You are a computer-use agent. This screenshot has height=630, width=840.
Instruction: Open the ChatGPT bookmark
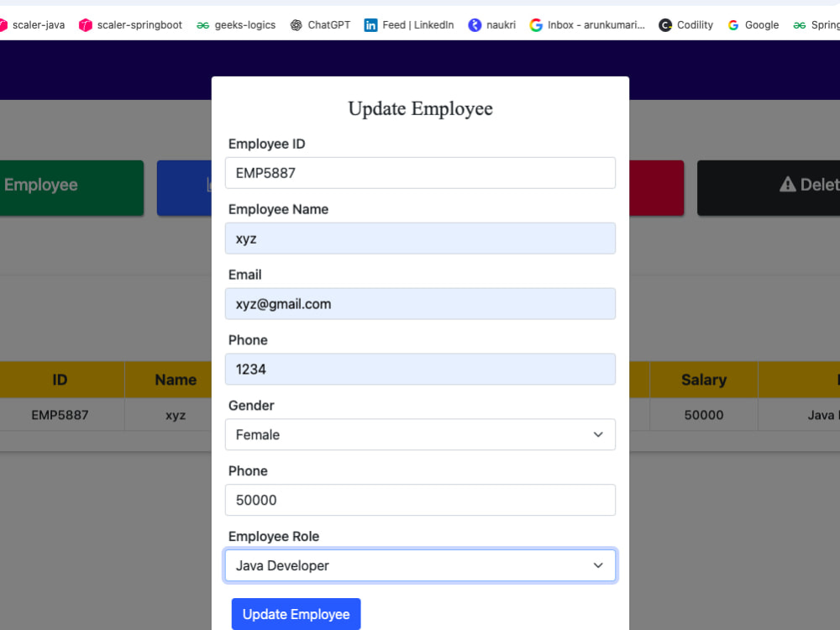(320, 25)
